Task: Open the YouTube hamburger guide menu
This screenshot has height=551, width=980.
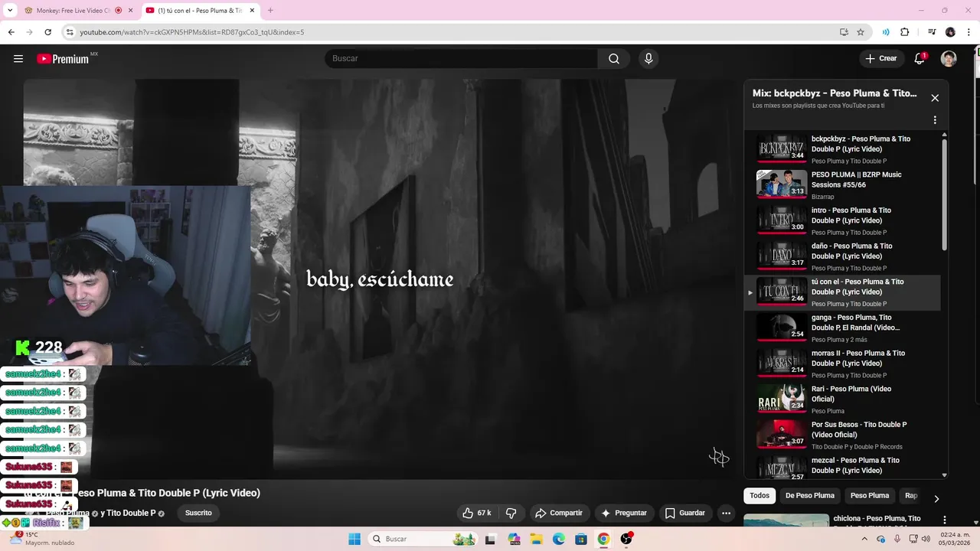Action: click(x=18, y=58)
